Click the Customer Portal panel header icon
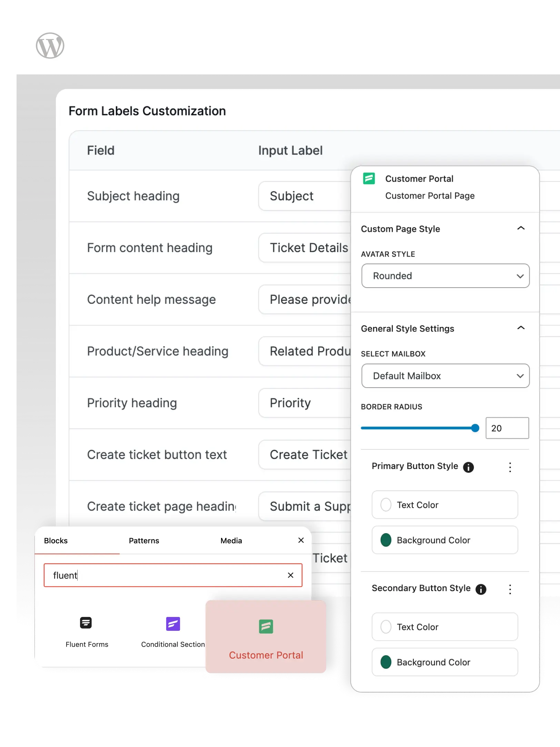The height and width of the screenshot is (747, 560). [x=369, y=179]
